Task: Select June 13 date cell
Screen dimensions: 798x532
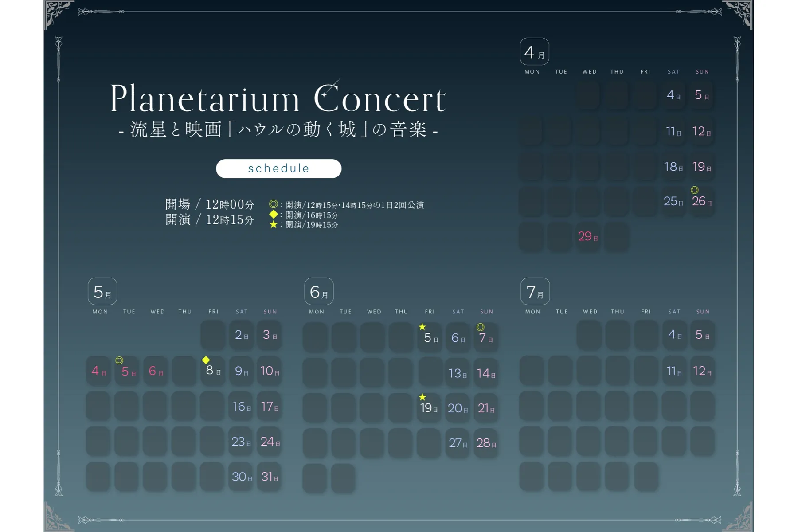Action: pyautogui.click(x=458, y=373)
